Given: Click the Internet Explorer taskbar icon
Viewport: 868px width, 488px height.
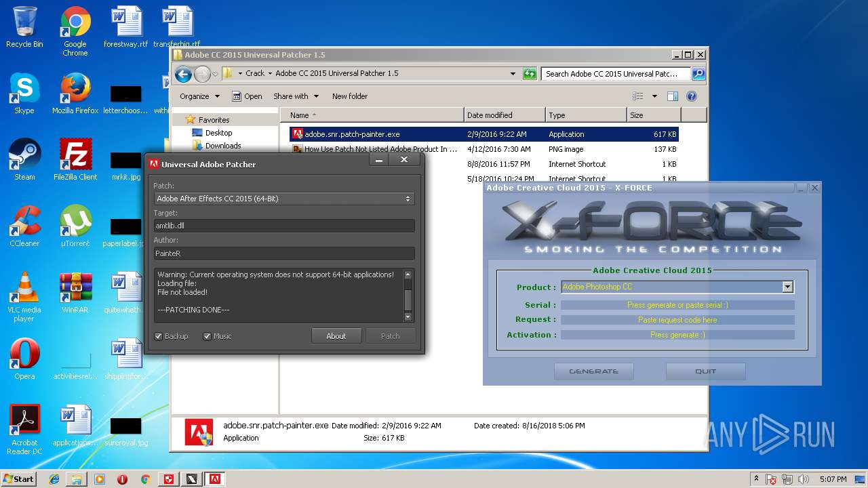Looking at the screenshot, I should click(x=54, y=479).
